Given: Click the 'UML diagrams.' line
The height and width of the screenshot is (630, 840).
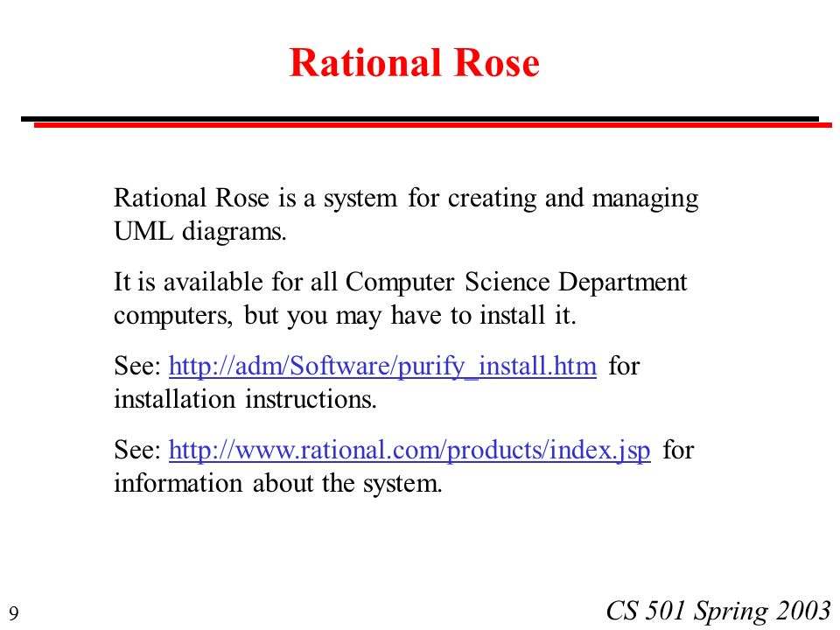Looking at the screenshot, I should click(x=200, y=232).
